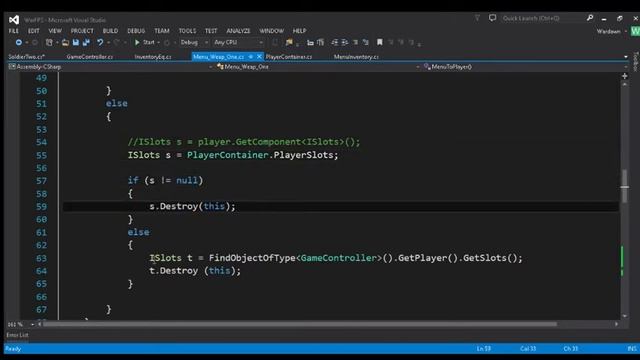This screenshot has height=360, width=640.
Task: Click the editor split window handle
Action: (624, 76)
